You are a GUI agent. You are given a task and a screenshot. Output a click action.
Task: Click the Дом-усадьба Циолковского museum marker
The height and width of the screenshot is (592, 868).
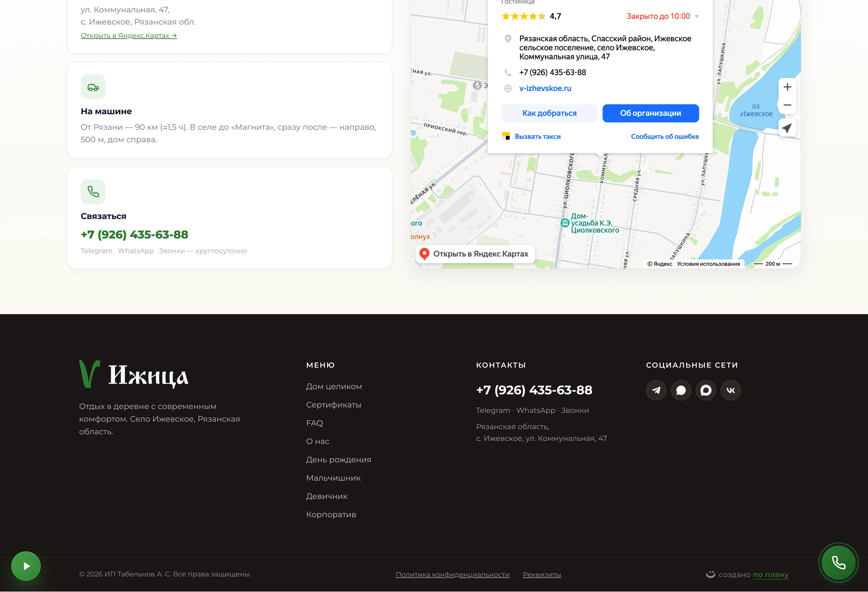[565, 223]
